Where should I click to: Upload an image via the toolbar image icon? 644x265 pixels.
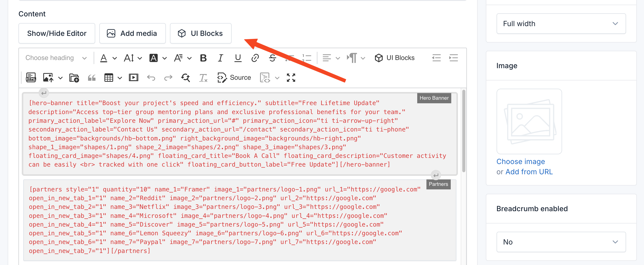[x=48, y=77]
